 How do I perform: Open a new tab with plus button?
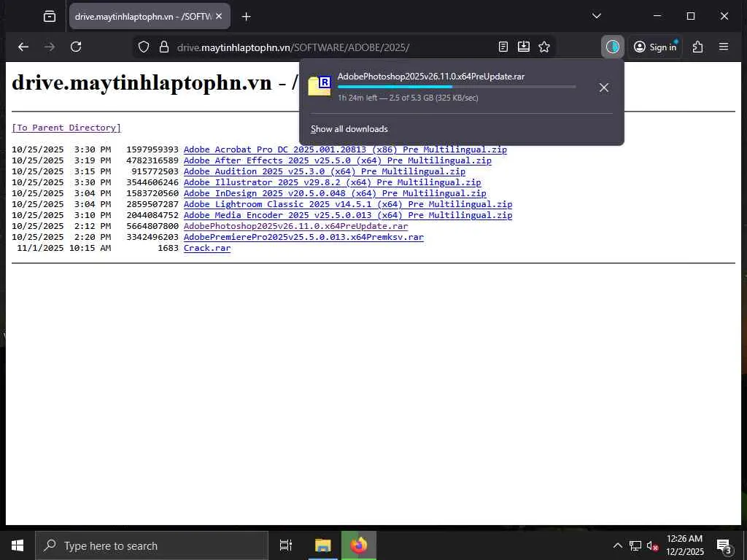pyautogui.click(x=247, y=17)
